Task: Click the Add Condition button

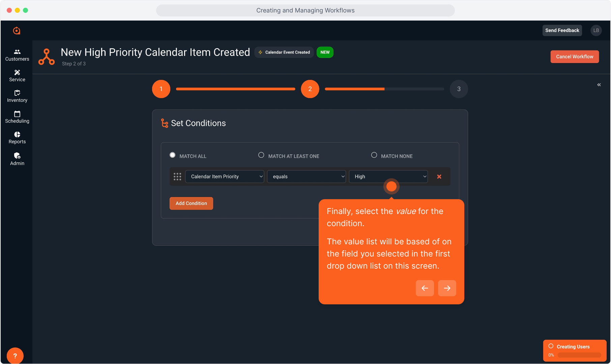Action: 191,204
